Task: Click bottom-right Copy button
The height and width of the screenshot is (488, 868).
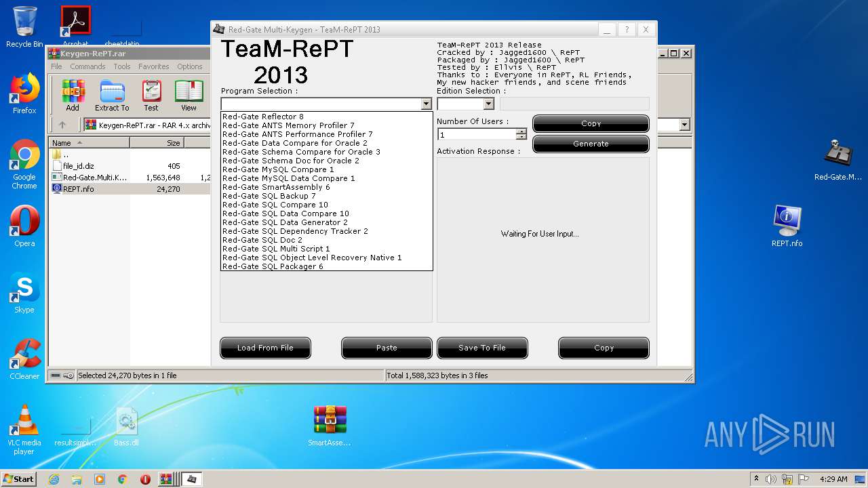Action: tap(604, 348)
